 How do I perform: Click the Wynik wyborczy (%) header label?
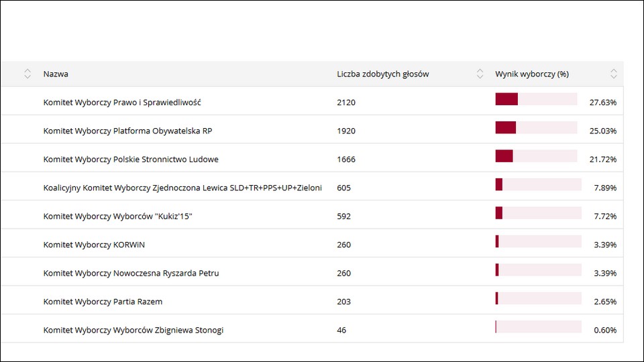click(x=532, y=74)
